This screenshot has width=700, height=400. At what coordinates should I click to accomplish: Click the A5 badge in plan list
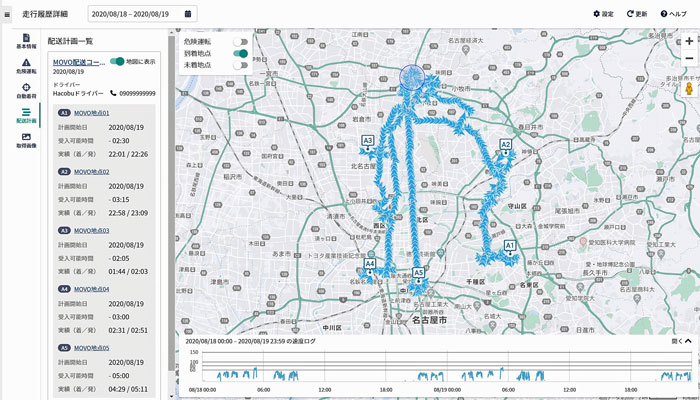[x=64, y=348]
